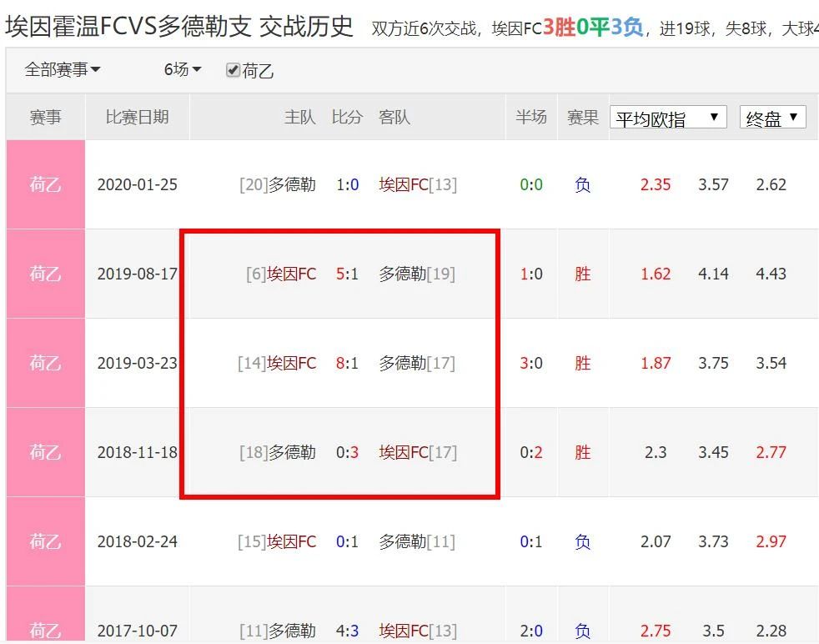
Task: Select home team 多德勒 in 2020-01-25 row
Action: point(291,184)
